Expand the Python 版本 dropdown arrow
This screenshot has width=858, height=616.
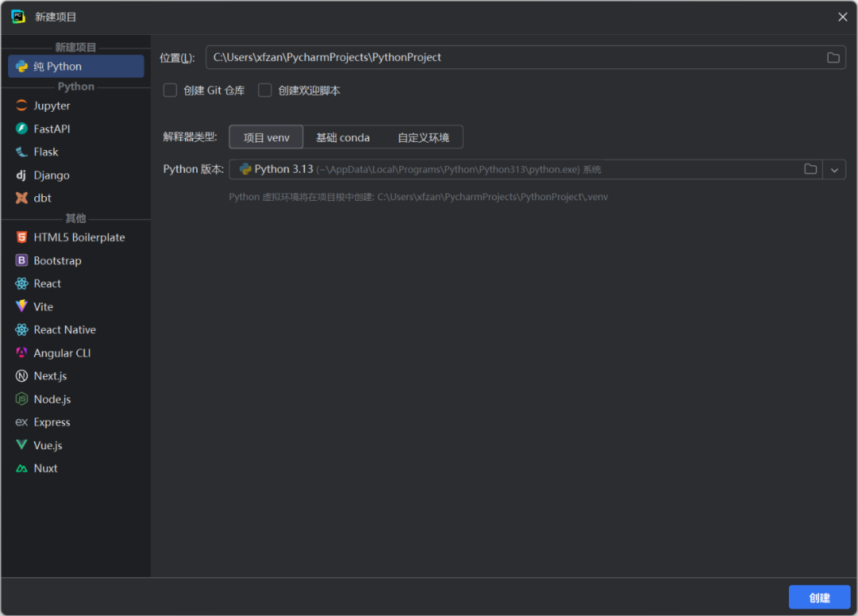834,169
